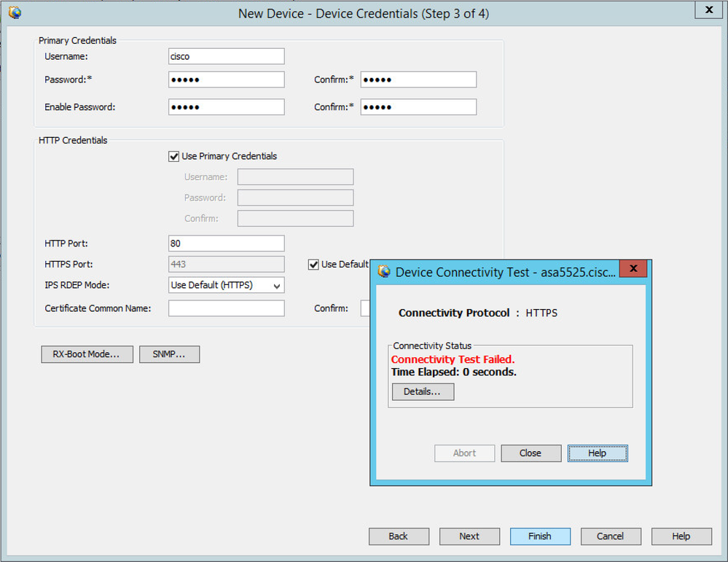
Task: Click the 'IPS RDEP Mode:' label
Action: (x=77, y=285)
